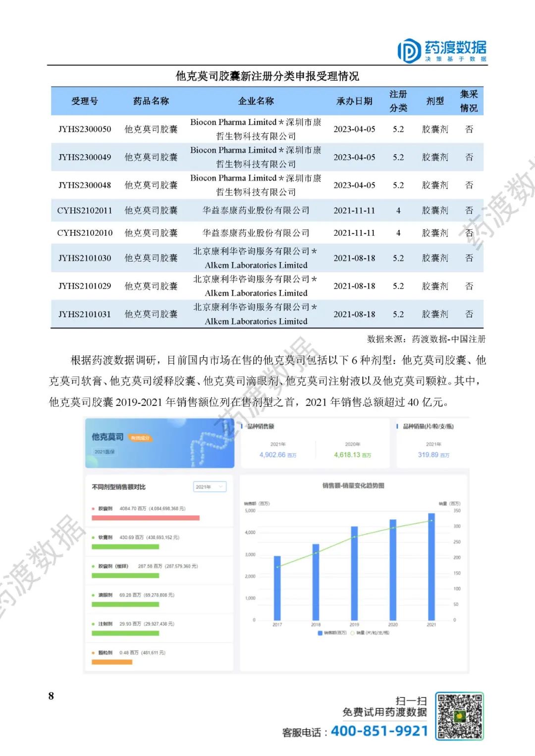Open the 2021年 year dropdown

(x=210, y=487)
